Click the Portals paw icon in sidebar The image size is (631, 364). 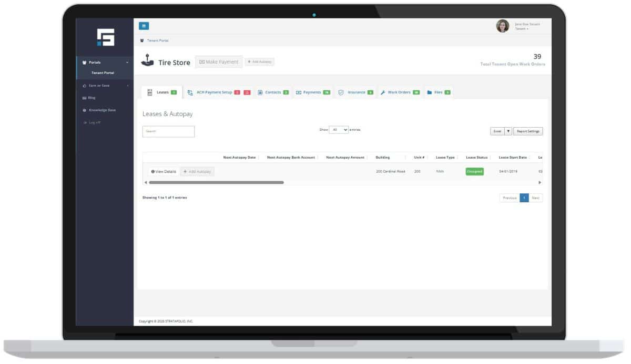pos(84,63)
